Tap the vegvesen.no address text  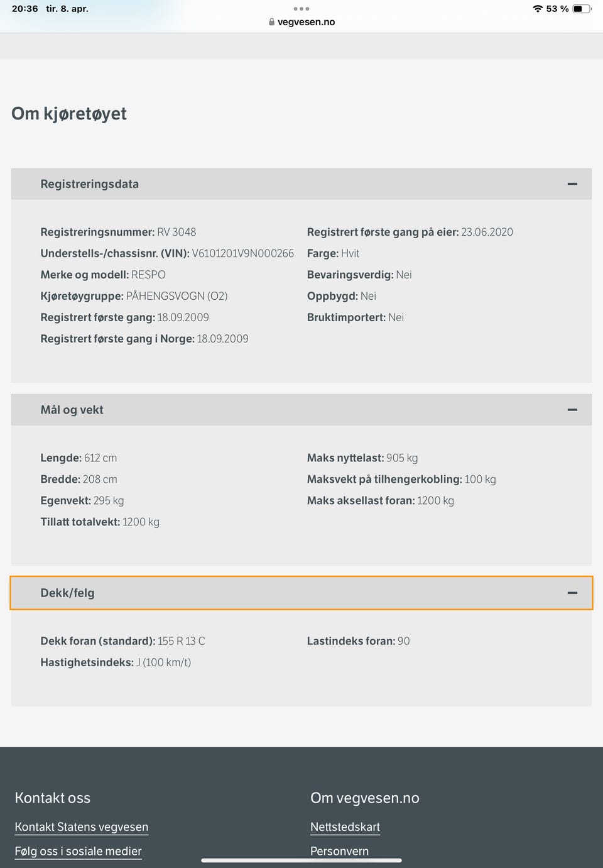pos(307,22)
